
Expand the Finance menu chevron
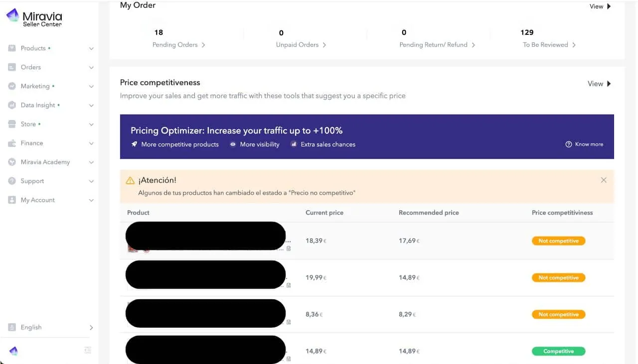click(x=91, y=143)
